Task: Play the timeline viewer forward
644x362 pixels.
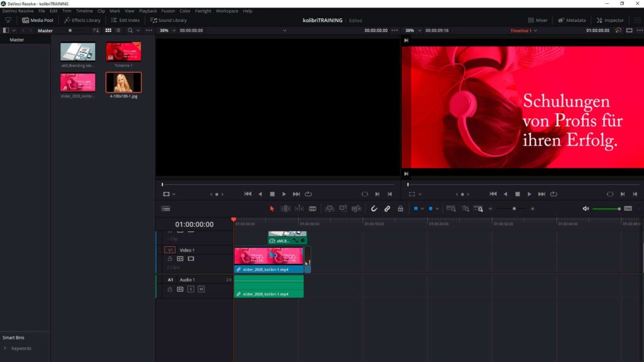Action: pyautogui.click(x=529, y=194)
